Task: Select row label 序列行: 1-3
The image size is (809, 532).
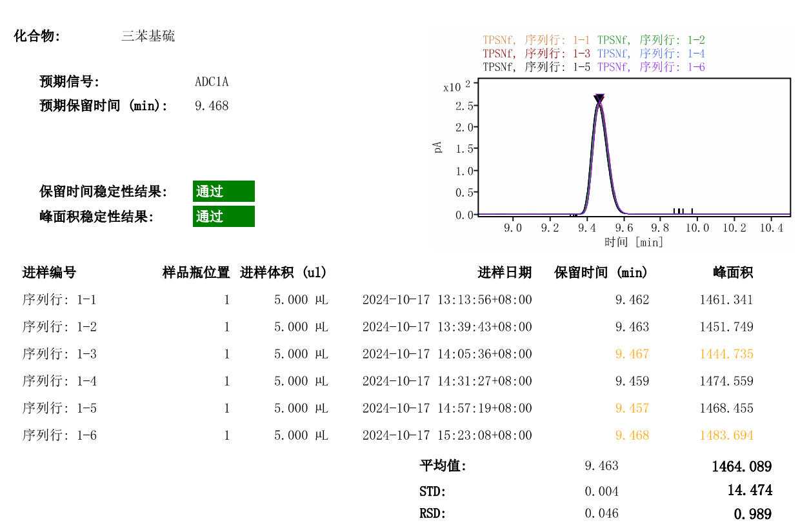Action: click(59, 354)
